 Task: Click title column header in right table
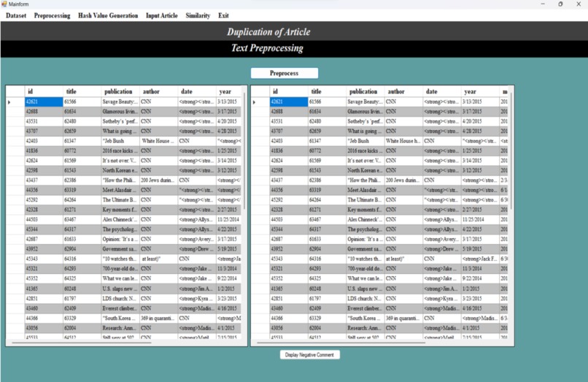[327, 91]
